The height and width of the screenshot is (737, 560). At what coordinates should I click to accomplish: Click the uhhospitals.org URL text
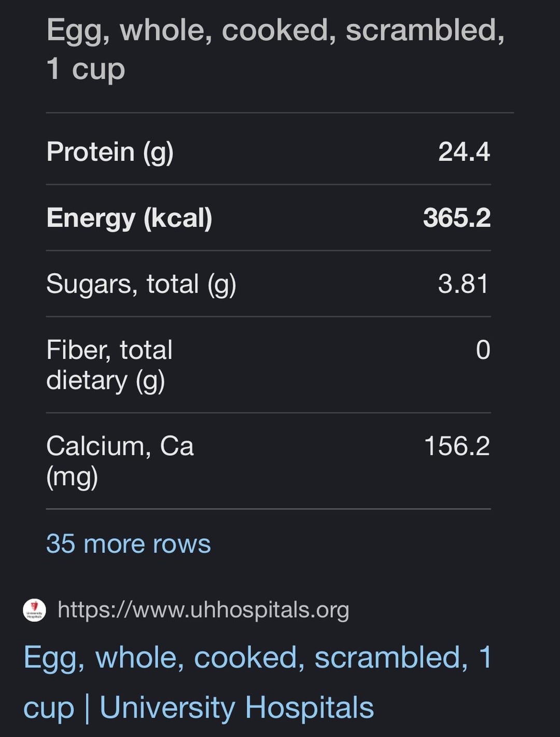point(203,610)
